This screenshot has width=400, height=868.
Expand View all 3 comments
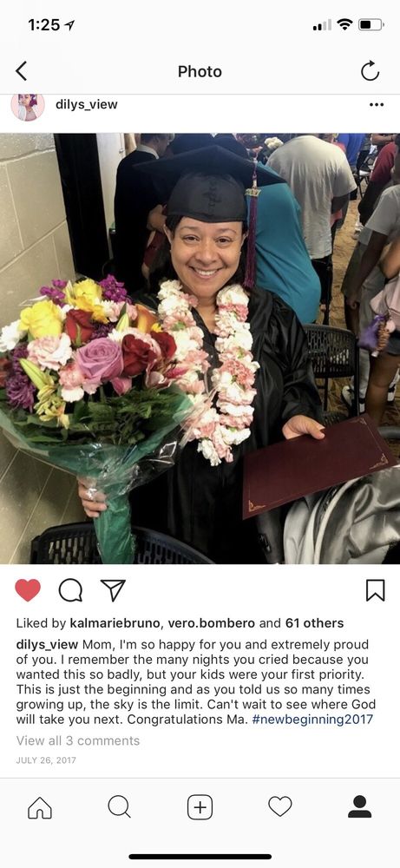(x=78, y=740)
